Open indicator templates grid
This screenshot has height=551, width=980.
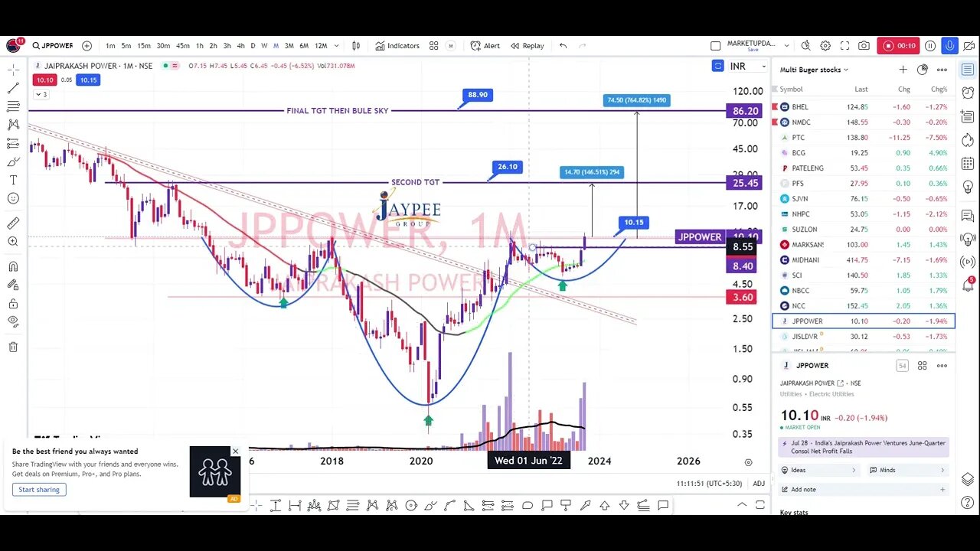coord(433,46)
